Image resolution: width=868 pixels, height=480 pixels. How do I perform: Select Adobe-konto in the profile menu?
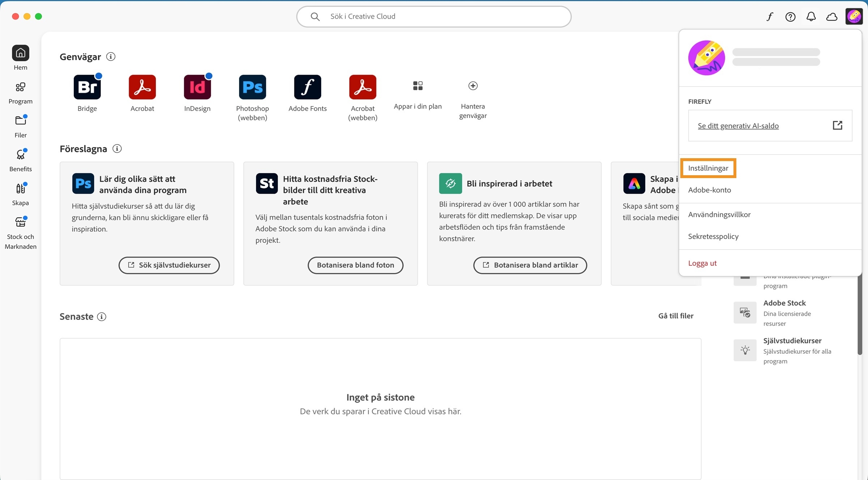click(x=709, y=190)
